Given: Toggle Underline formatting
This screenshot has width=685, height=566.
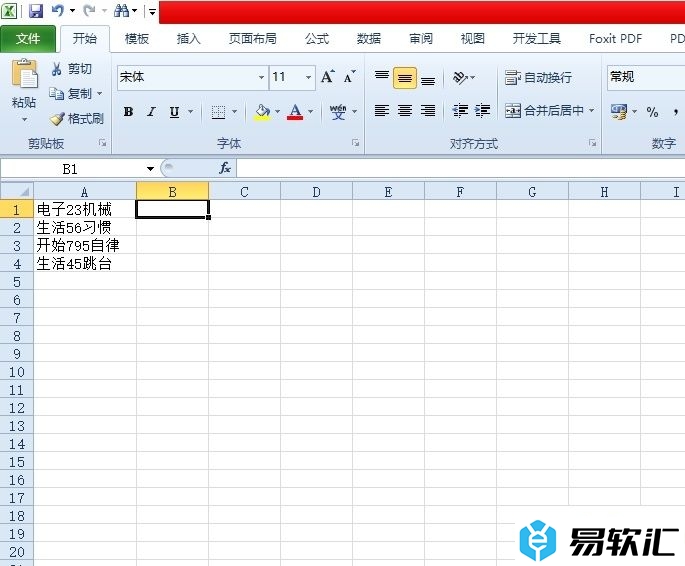Looking at the screenshot, I should pyautogui.click(x=174, y=112).
